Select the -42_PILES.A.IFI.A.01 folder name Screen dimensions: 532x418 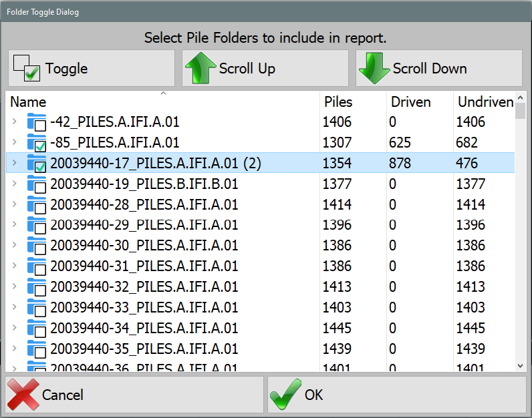coord(115,122)
